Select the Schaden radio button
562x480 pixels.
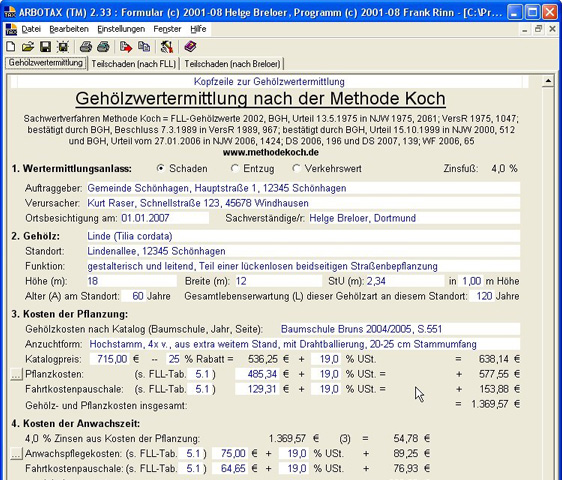tap(161, 168)
